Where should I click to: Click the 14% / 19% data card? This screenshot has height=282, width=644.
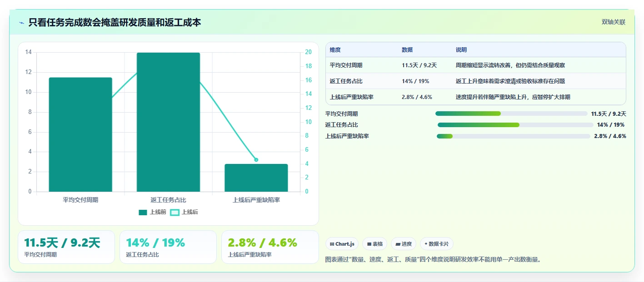click(168, 247)
